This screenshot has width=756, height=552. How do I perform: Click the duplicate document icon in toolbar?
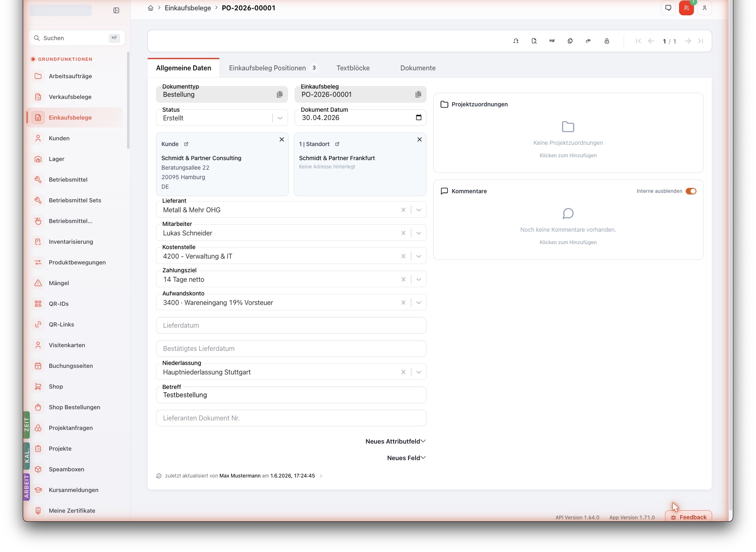pos(570,41)
